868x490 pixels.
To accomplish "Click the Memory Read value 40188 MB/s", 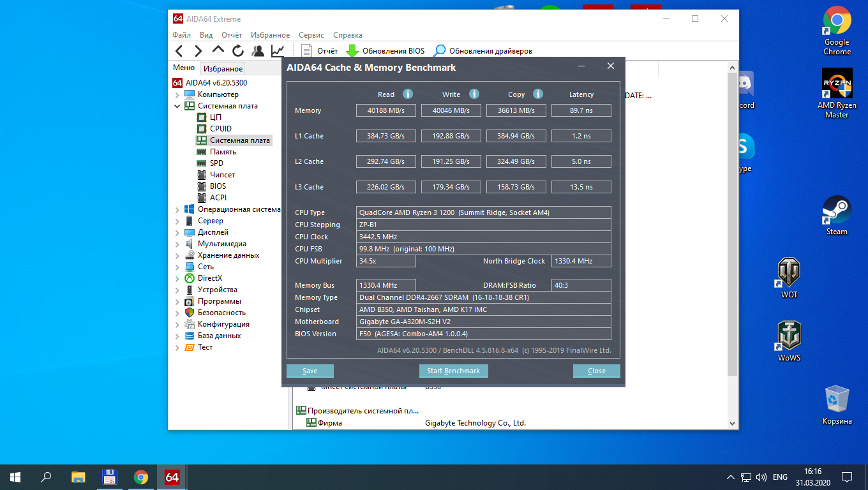I will [x=386, y=110].
